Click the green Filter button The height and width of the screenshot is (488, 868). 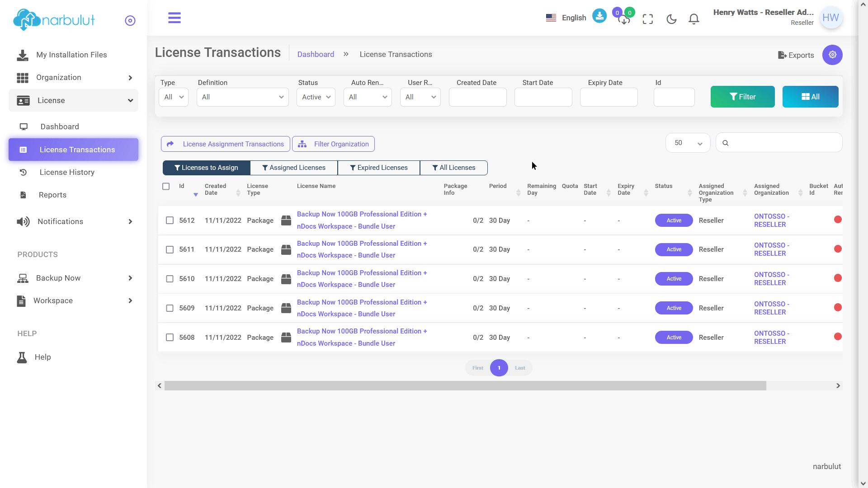tap(742, 97)
